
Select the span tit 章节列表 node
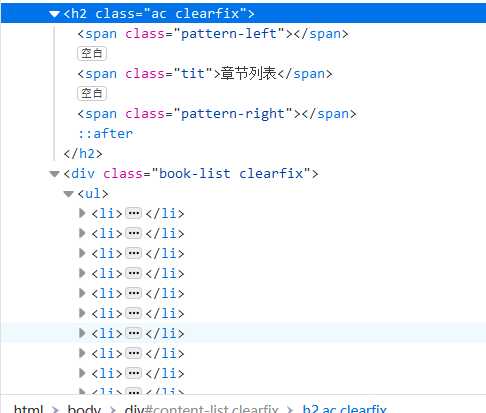205,74
